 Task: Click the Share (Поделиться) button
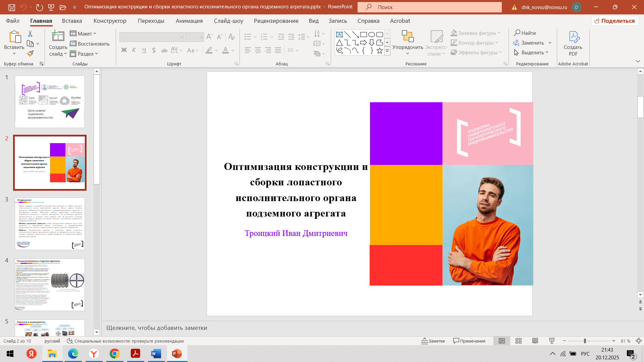point(615,21)
